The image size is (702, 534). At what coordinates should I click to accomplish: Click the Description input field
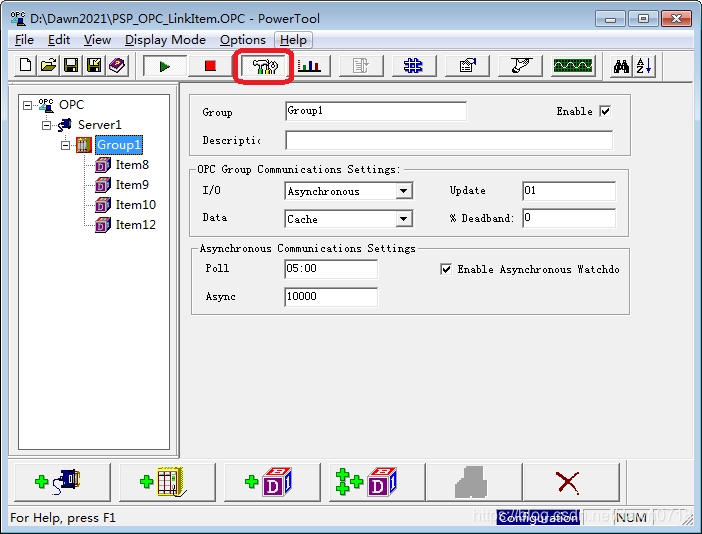(449, 140)
